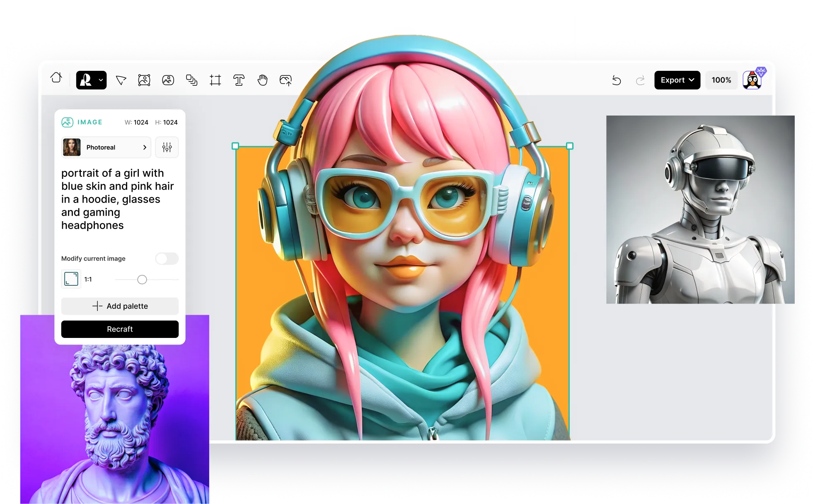Toggle Modify current image switch
This screenshot has height=504, width=813.
click(x=167, y=259)
